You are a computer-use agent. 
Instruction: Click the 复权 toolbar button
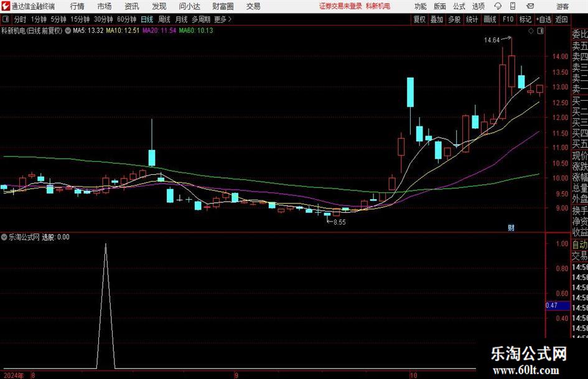coord(419,19)
